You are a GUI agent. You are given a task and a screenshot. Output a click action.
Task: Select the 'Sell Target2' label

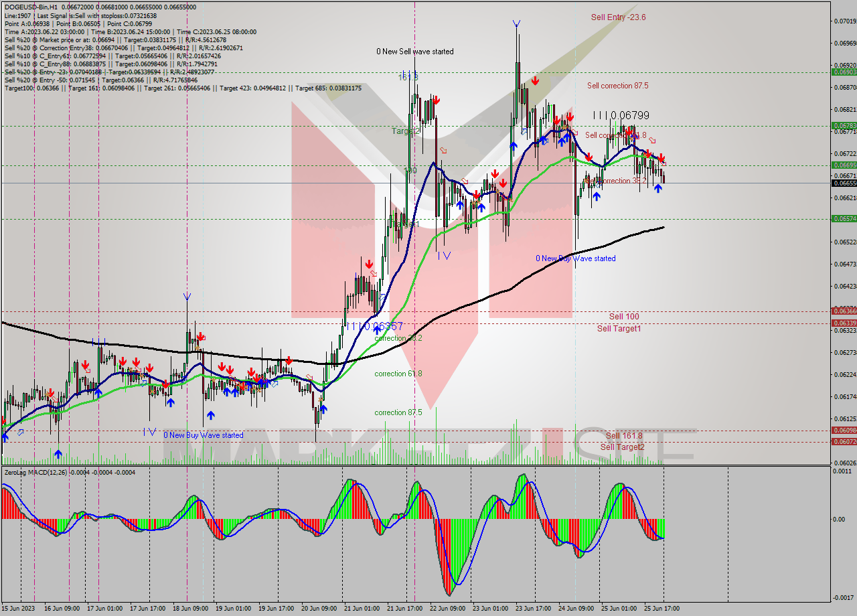pos(622,447)
